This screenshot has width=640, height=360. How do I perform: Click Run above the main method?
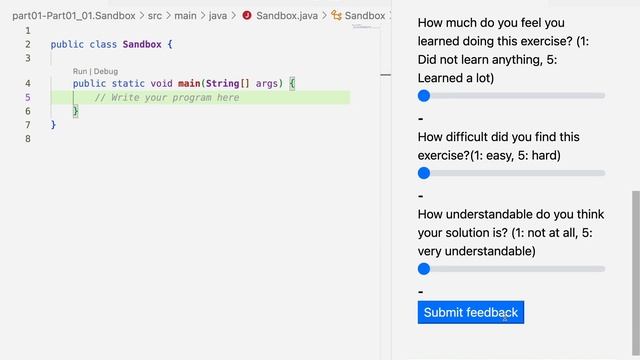[80, 71]
